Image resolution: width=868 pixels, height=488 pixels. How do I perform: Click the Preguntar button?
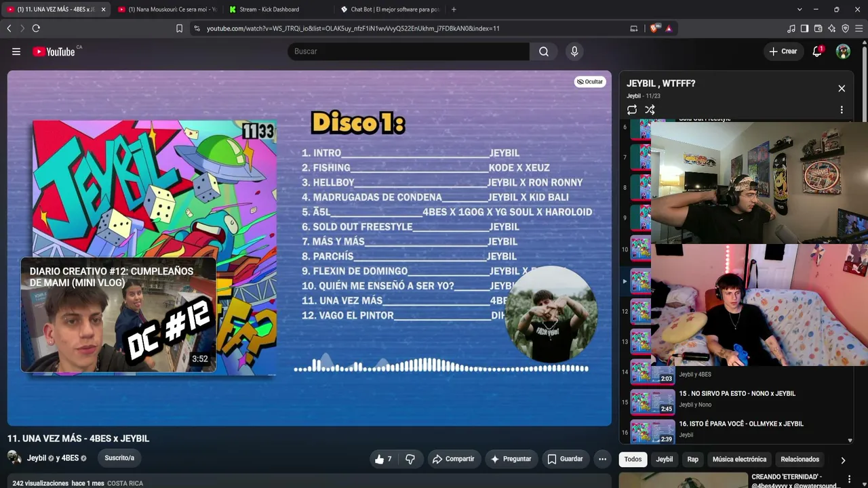pyautogui.click(x=511, y=459)
